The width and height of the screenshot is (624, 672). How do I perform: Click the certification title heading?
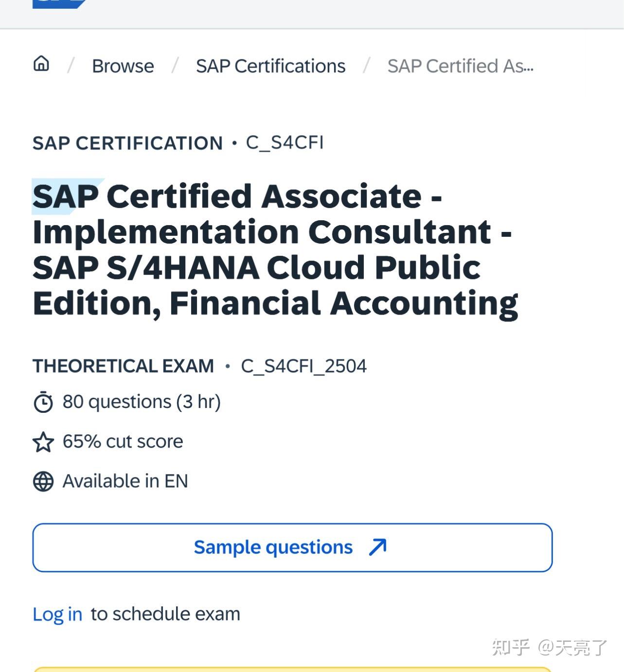click(275, 250)
